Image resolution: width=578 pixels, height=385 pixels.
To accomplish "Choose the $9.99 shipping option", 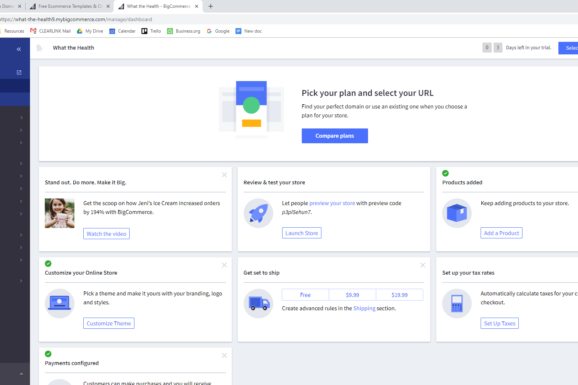I will (x=352, y=295).
